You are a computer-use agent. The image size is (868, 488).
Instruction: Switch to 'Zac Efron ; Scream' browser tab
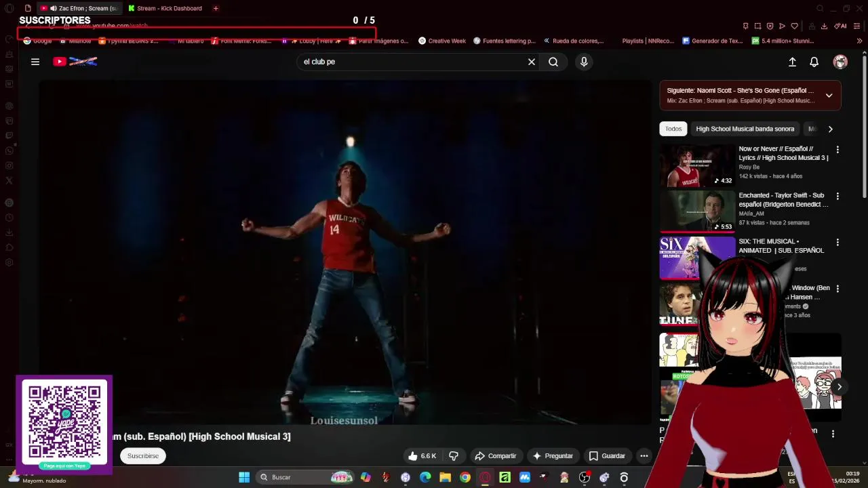(79, 8)
